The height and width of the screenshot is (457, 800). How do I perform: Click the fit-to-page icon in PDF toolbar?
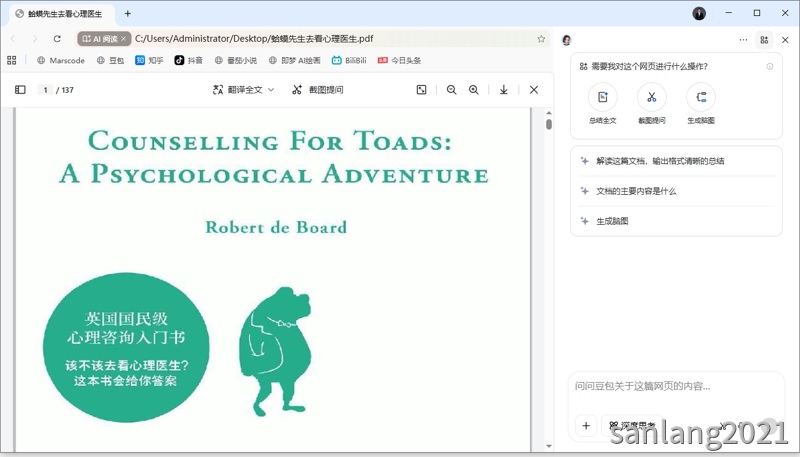421,90
